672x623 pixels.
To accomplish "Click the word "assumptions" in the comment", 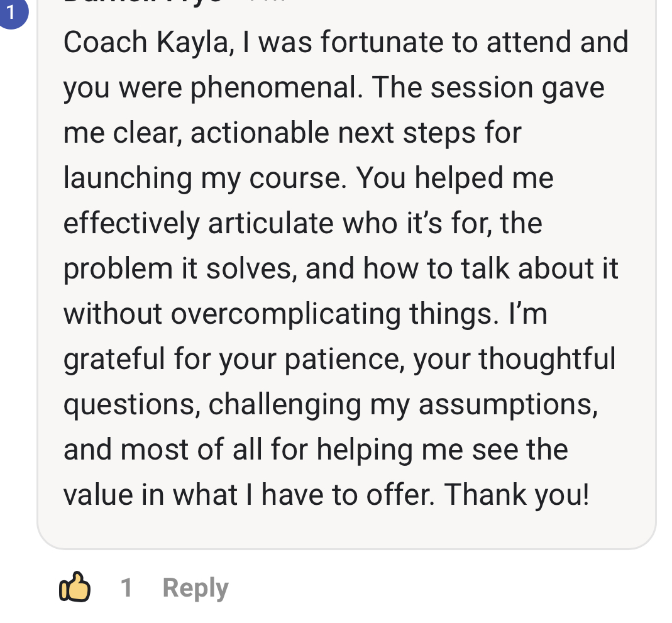I will pos(508,405).
